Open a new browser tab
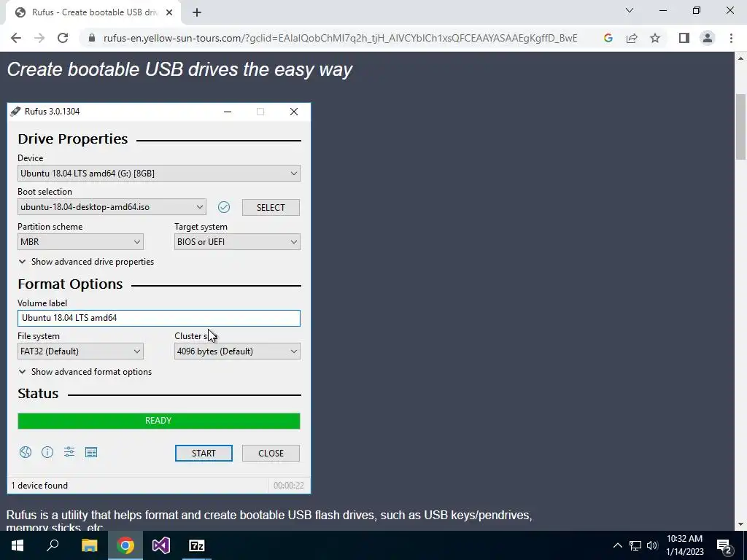 [x=197, y=12]
